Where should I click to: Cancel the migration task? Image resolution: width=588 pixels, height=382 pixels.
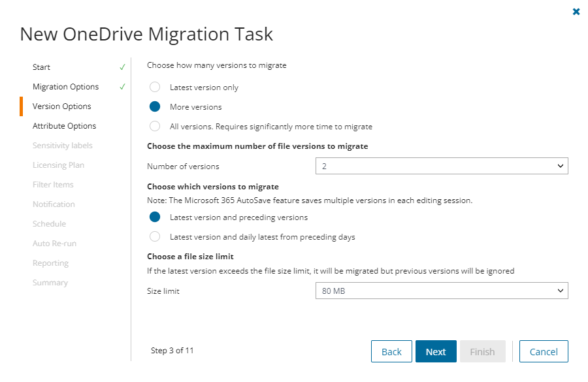pyautogui.click(x=543, y=351)
